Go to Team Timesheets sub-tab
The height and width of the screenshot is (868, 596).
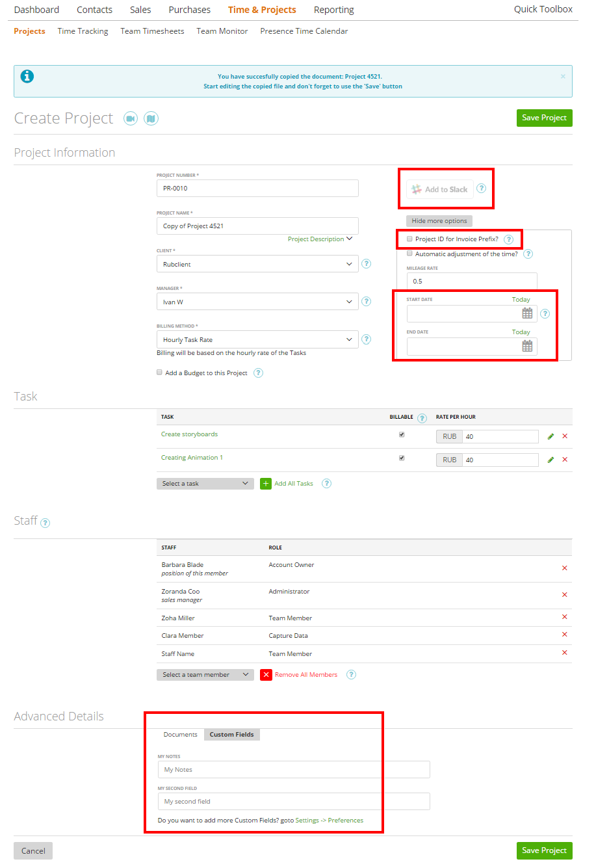(152, 31)
